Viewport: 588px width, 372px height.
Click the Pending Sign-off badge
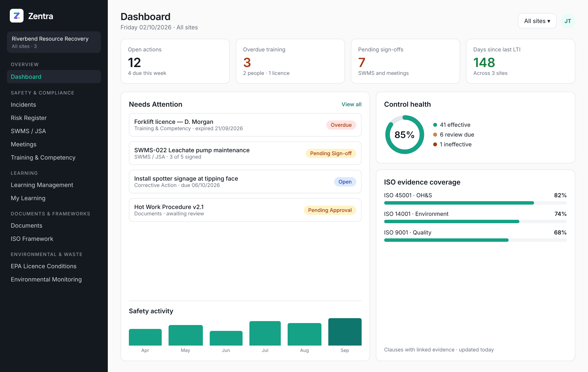(331, 153)
